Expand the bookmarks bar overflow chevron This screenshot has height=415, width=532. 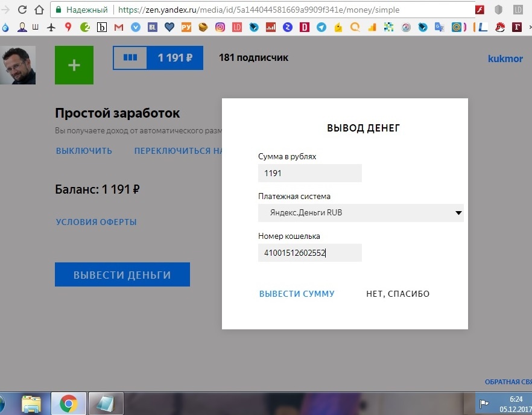528,27
